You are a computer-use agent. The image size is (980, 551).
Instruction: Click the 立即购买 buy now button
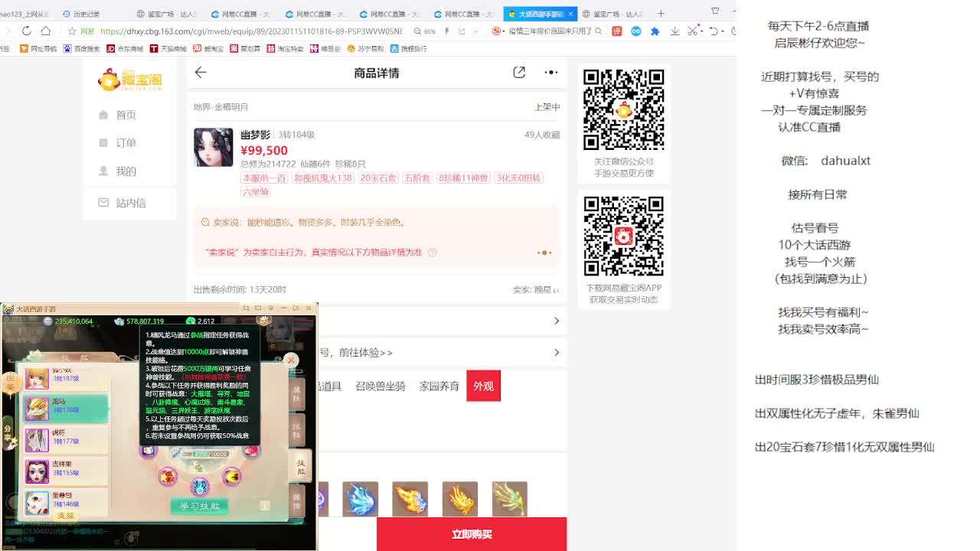click(x=472, y=534)
